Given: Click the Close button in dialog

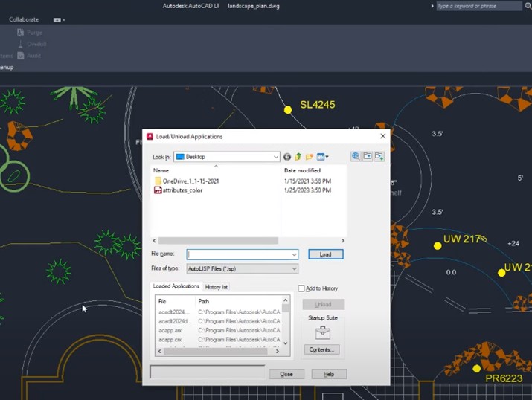Looking at the screenshot, I should pos(286,374).
